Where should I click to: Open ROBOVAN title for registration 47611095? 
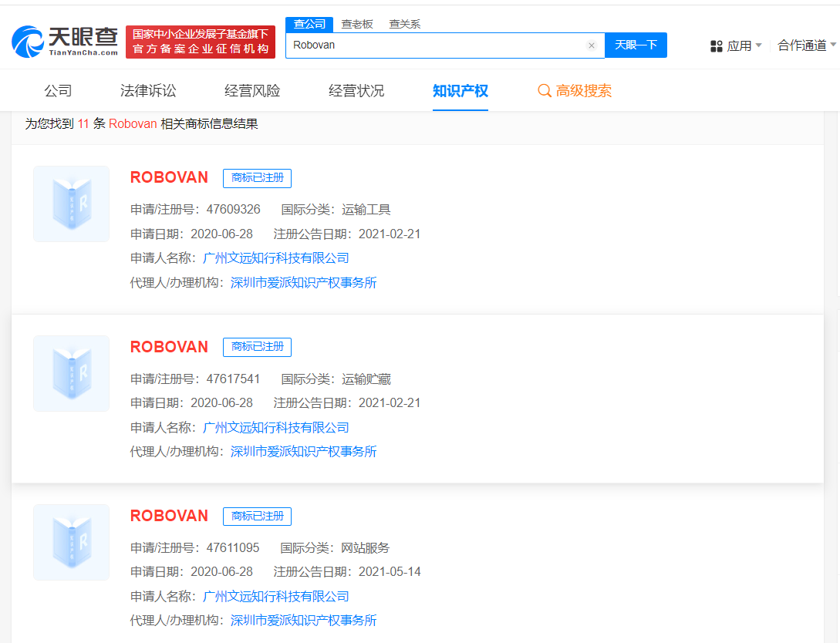click(x=169, y=516)
